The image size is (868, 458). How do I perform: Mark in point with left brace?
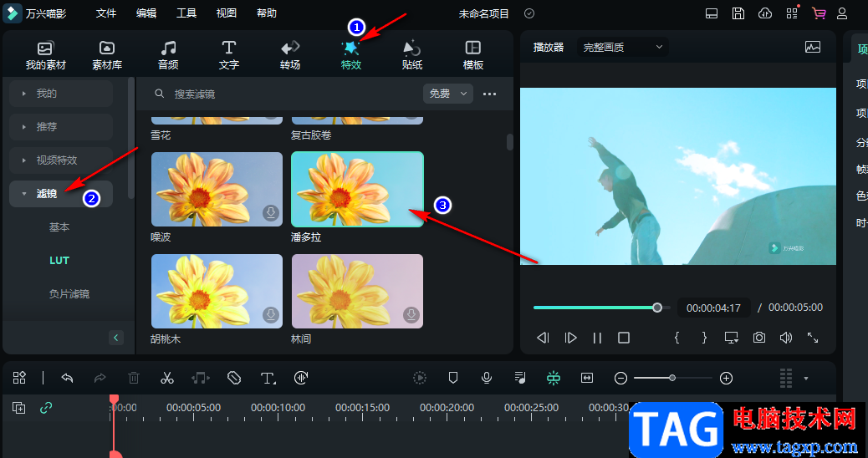tap(677, 338)
